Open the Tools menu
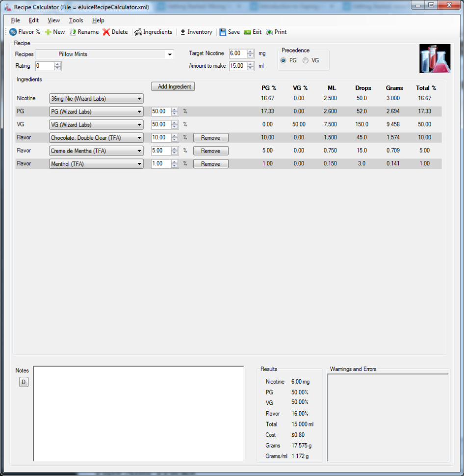464x476 pixels. (76, 20)
